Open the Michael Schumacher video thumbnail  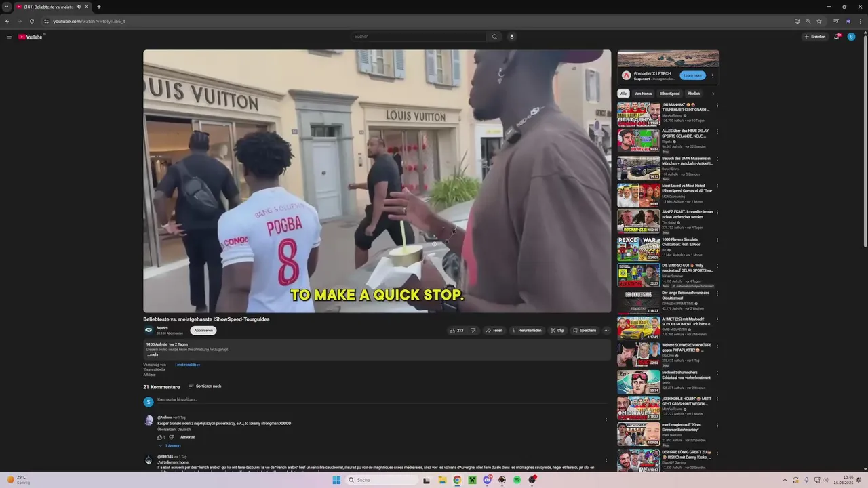tap(638, 382)
